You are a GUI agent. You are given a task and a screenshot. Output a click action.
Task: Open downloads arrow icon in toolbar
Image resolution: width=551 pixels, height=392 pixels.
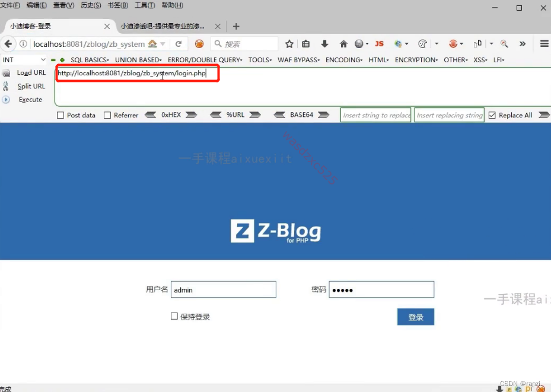pos(324,44)
